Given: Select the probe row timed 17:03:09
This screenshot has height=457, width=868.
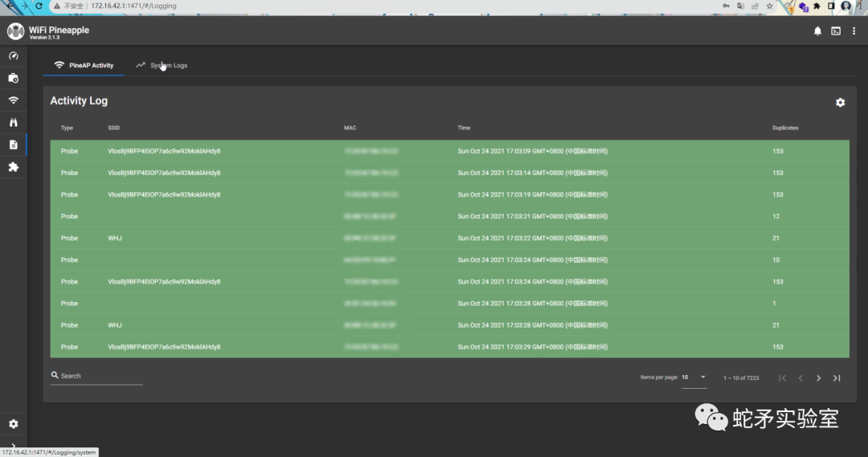Looking at the screenshot, I should [x=449, y=151].
